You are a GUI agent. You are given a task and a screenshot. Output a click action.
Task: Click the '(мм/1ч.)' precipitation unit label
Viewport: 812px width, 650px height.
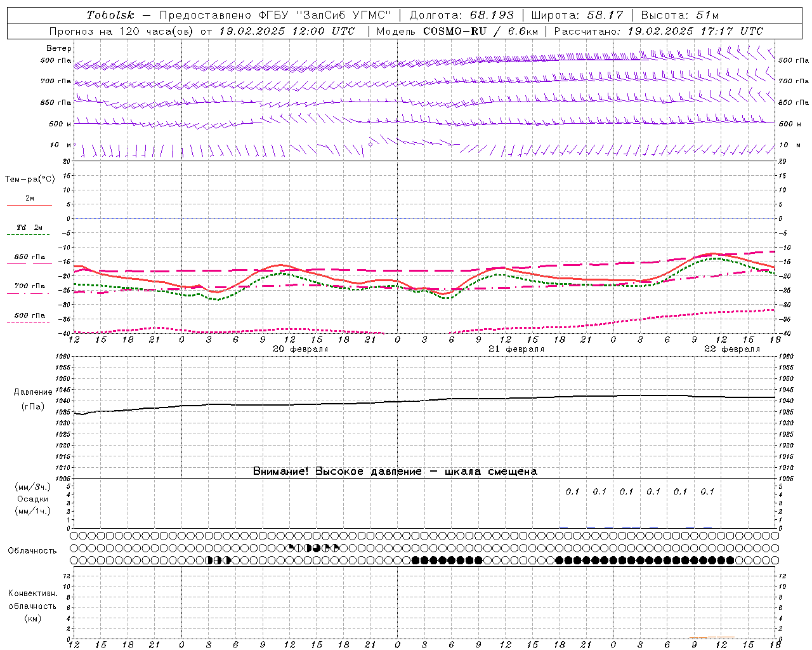(x=33, y=511)
